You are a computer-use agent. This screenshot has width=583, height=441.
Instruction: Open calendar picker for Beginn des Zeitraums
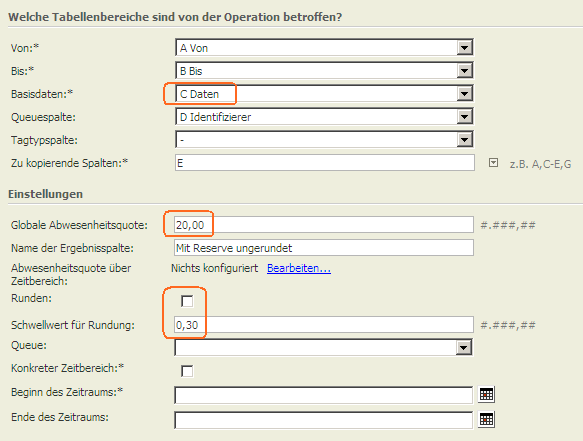[x=486, y=395]
